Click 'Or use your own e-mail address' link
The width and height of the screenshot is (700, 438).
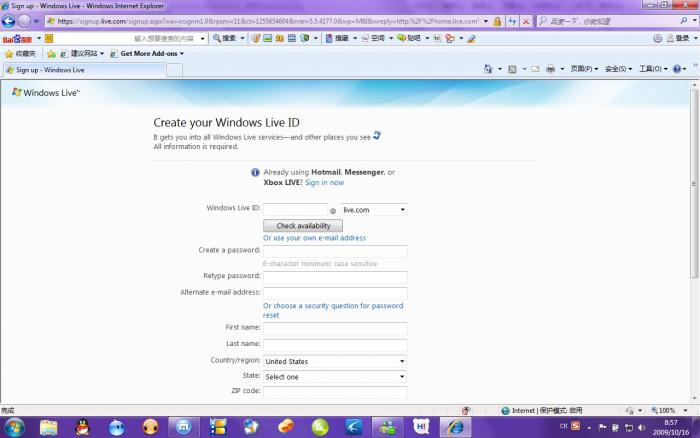click(x=314, y=238)
